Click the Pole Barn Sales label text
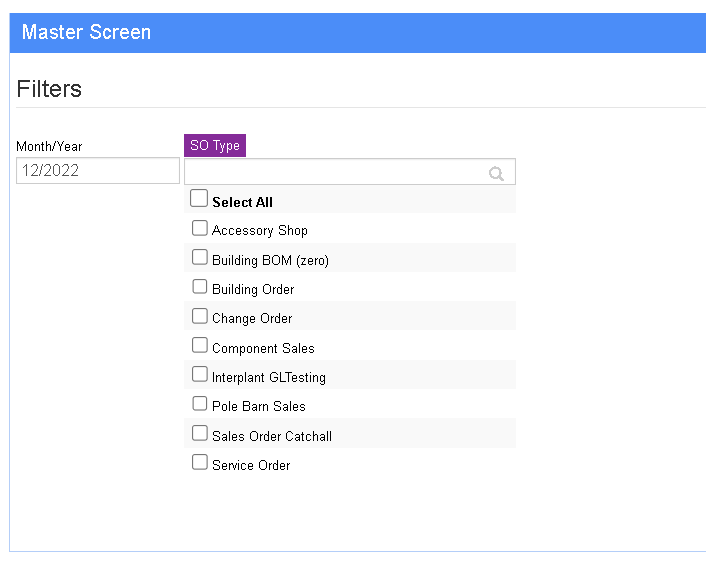Viewport: 706px width, 572px height. 258,406
